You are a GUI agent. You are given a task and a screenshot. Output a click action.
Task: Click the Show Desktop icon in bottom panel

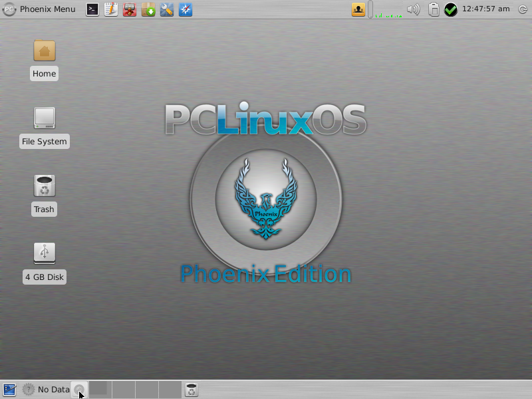point(9,390)
